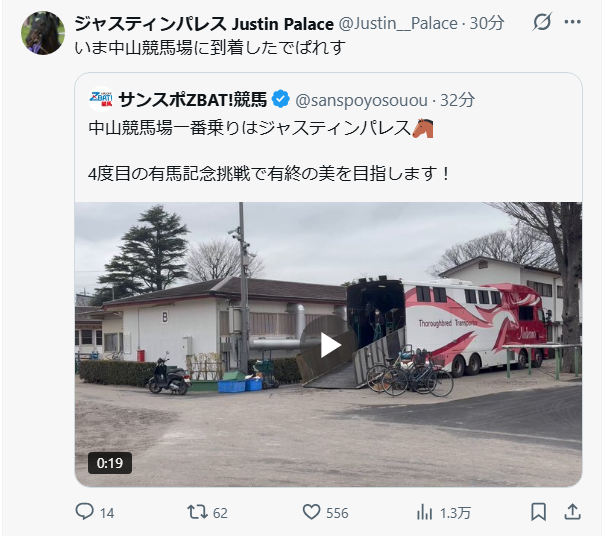
Task: Open the 30分 post timestamp
Action: click(x=487, y=24)
